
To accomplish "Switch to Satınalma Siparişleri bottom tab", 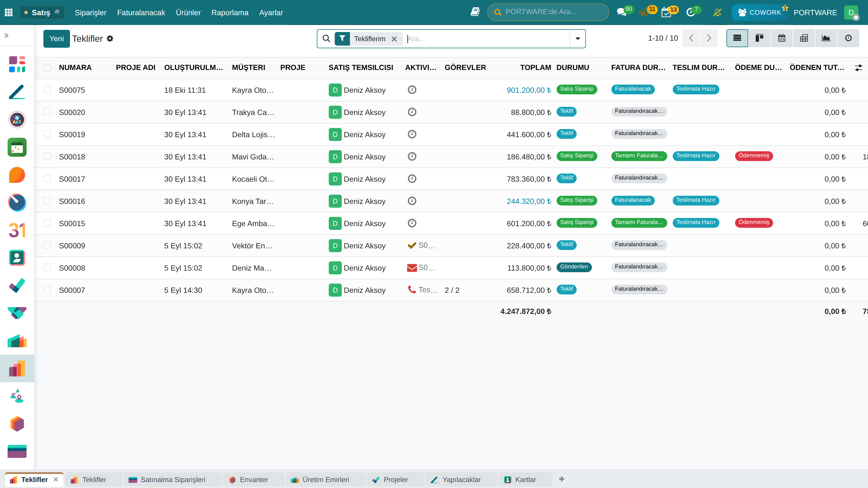I will click(x=173, y=480).
